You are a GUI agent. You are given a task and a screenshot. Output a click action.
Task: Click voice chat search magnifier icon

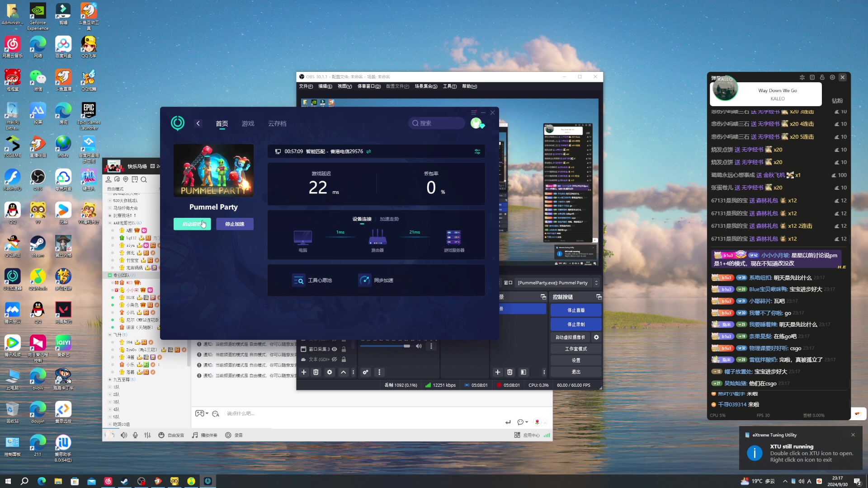tap(144, 179)
